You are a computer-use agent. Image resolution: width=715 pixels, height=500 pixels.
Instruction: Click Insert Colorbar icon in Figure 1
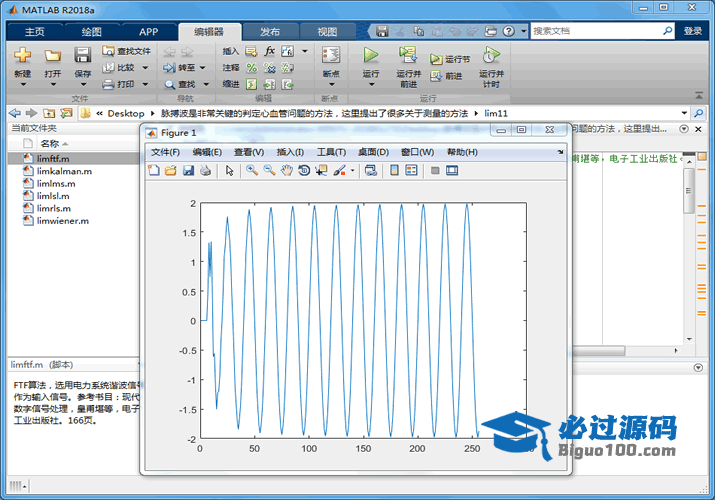394,170
